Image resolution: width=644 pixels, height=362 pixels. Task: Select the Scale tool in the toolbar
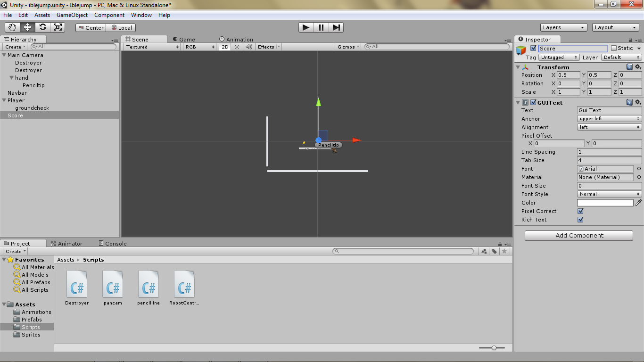pos(58,27)
